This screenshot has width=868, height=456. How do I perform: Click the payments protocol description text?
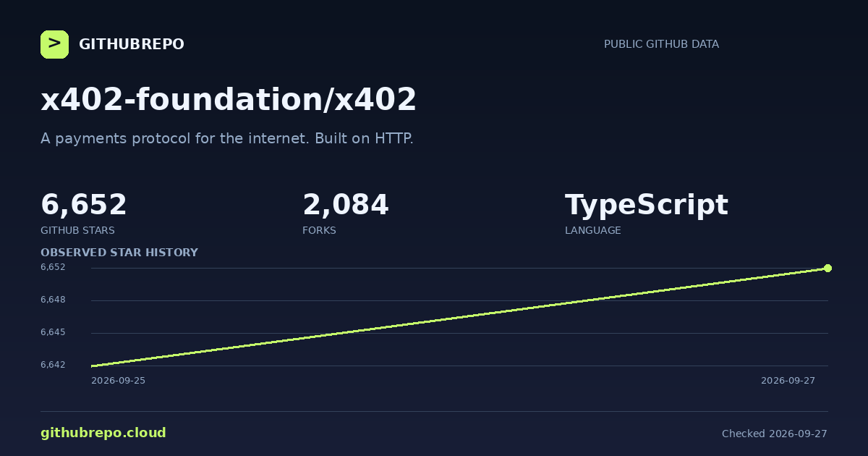[227, 138]
